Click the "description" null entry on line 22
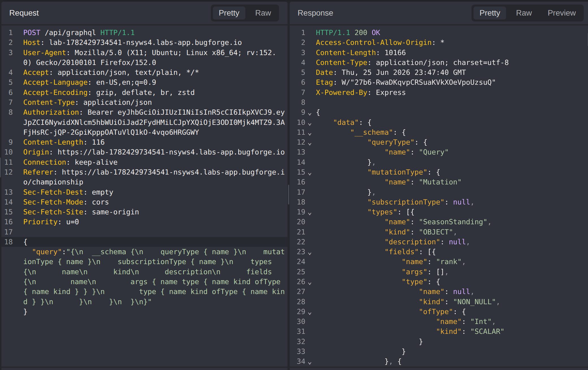This screenshot has height=370, width=588. click(427, 242)
